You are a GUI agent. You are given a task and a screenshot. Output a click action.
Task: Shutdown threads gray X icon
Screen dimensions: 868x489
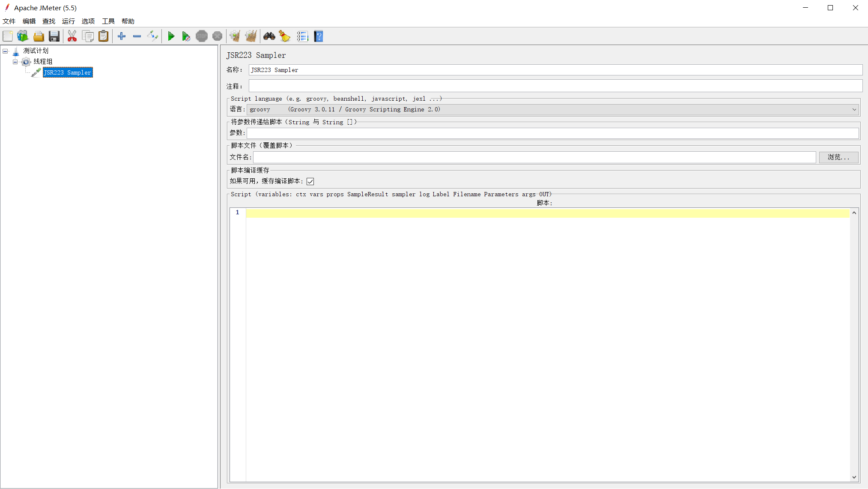pyautogui.click(x=218, y=36)
